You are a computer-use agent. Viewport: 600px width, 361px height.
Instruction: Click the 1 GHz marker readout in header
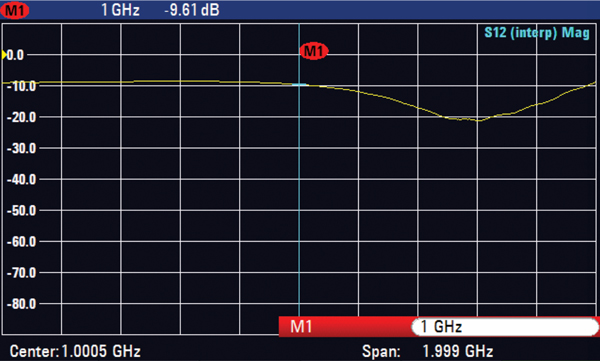click(x=120, y=10)
